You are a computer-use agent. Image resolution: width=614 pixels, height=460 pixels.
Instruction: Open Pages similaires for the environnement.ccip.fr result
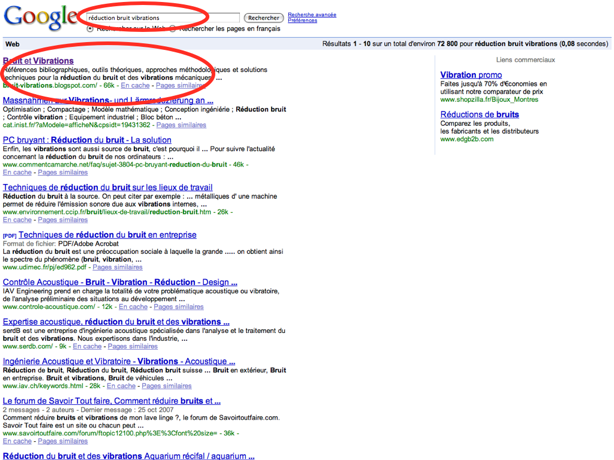coord(63,220)
